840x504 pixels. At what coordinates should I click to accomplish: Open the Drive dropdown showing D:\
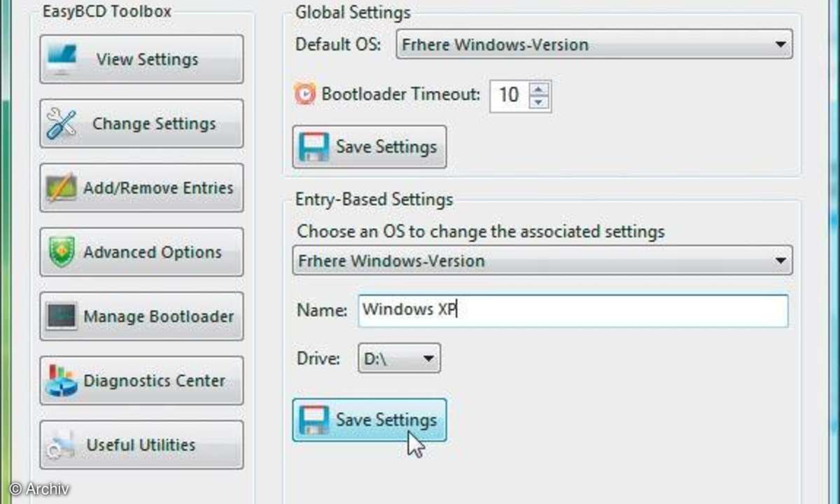click(x=399, y=360)
